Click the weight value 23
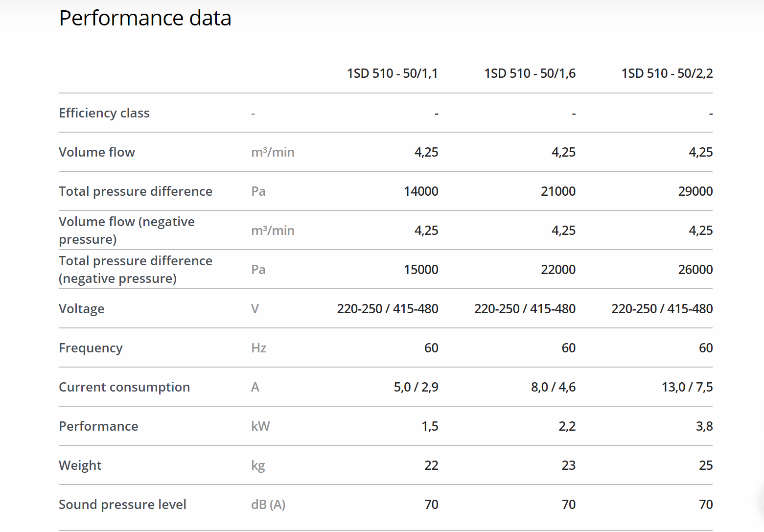 pyautogui.click(x=568, y=465)
